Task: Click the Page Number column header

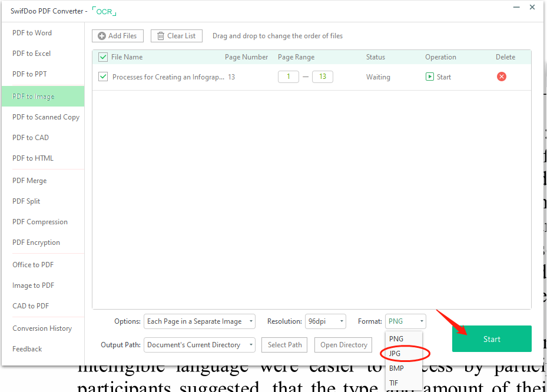Action: [x=246, y=57]
